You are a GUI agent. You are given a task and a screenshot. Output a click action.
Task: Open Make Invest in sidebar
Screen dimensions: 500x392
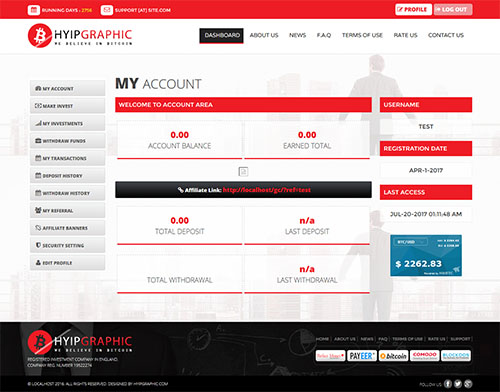[67, 106]
